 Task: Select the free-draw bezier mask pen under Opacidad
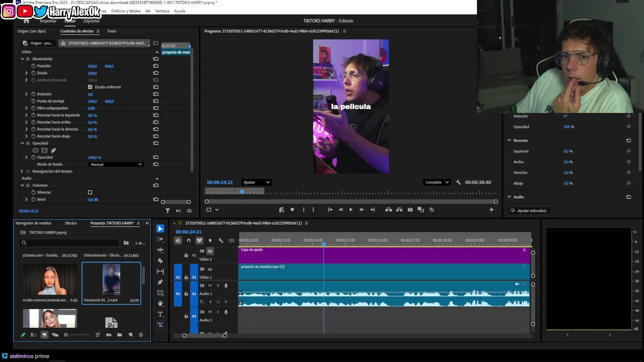[x=53, y=150]
